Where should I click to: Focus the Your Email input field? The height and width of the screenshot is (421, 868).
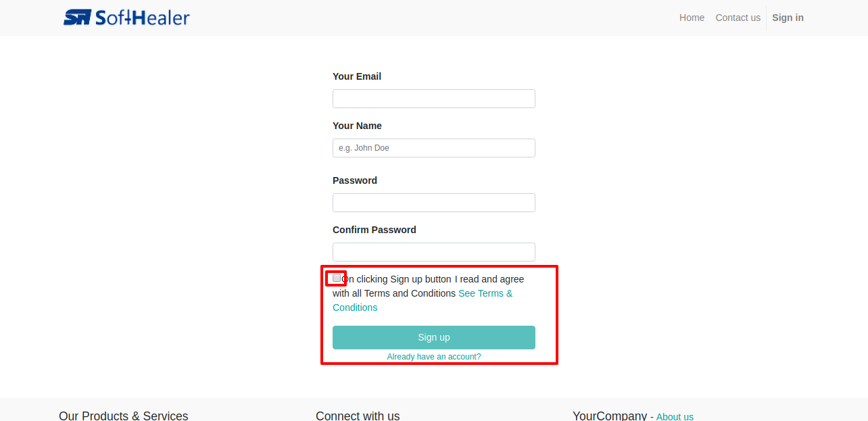(434, 99)
